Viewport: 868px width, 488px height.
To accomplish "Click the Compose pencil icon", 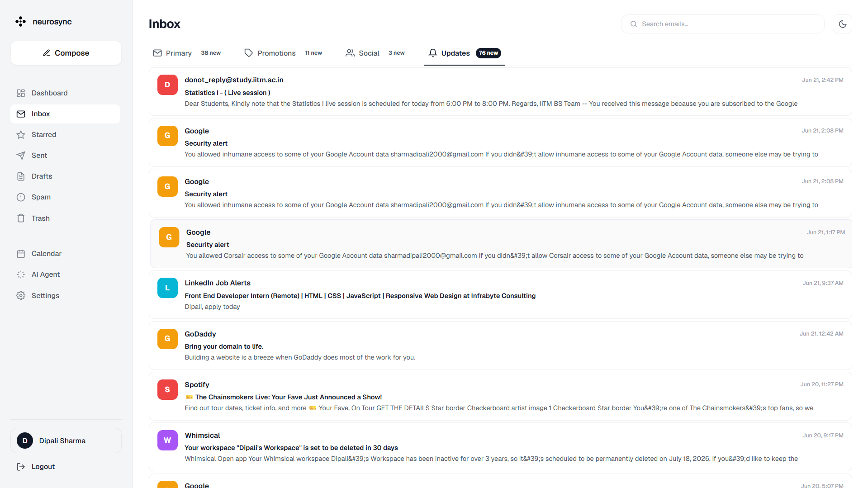I will pos(47,53).
